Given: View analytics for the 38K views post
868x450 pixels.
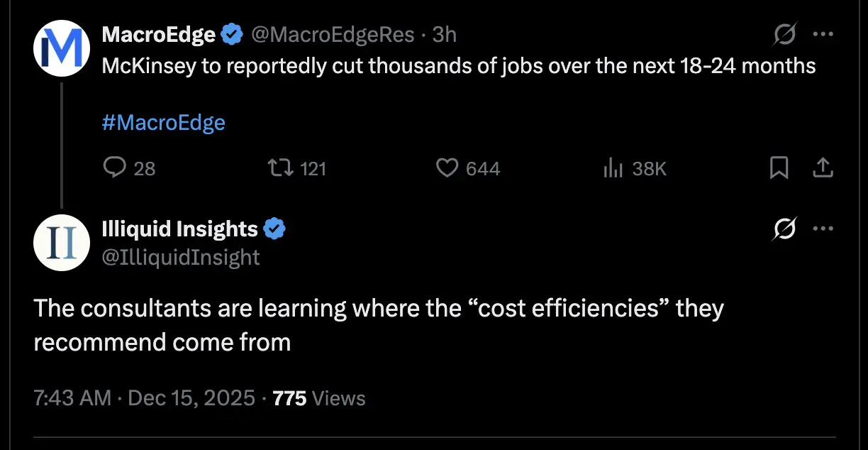Looking at the screenshot, I should 612,168.
